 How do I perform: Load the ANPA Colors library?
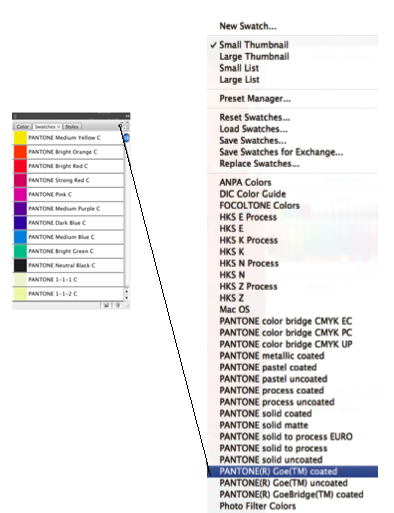click(x=245, y=182)
